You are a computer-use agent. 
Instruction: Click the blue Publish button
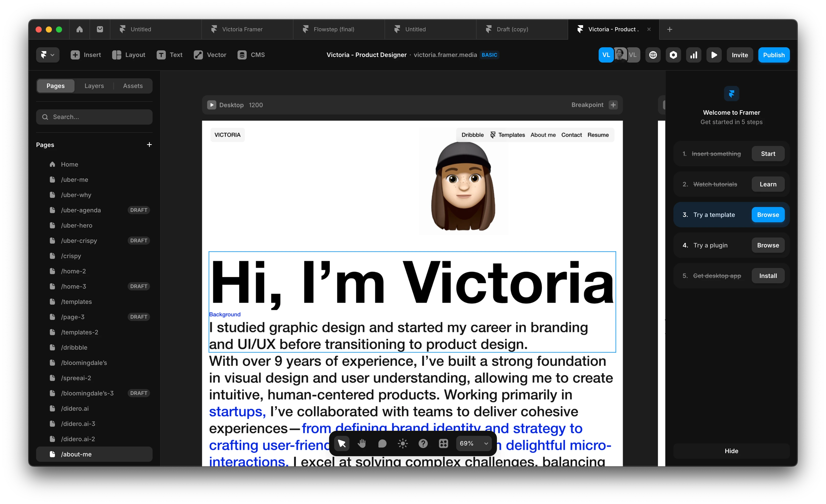click(x=773, y=55)
